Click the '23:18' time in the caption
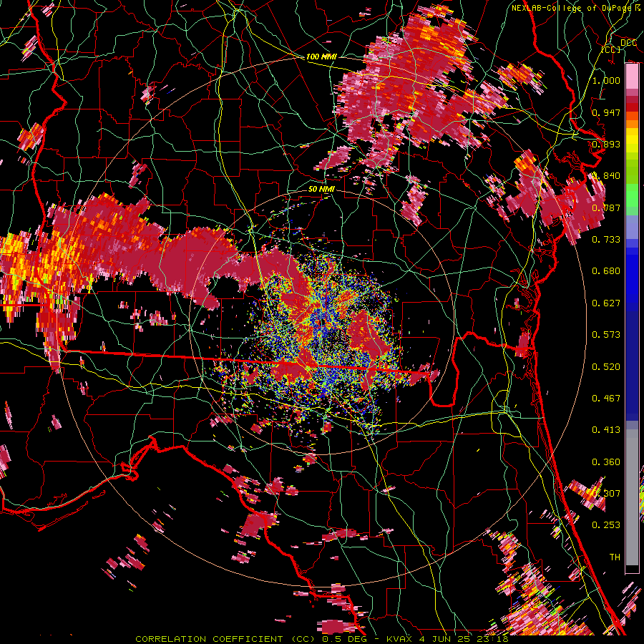The height and width of the screenshot is (644, 644). pos(493,639)
